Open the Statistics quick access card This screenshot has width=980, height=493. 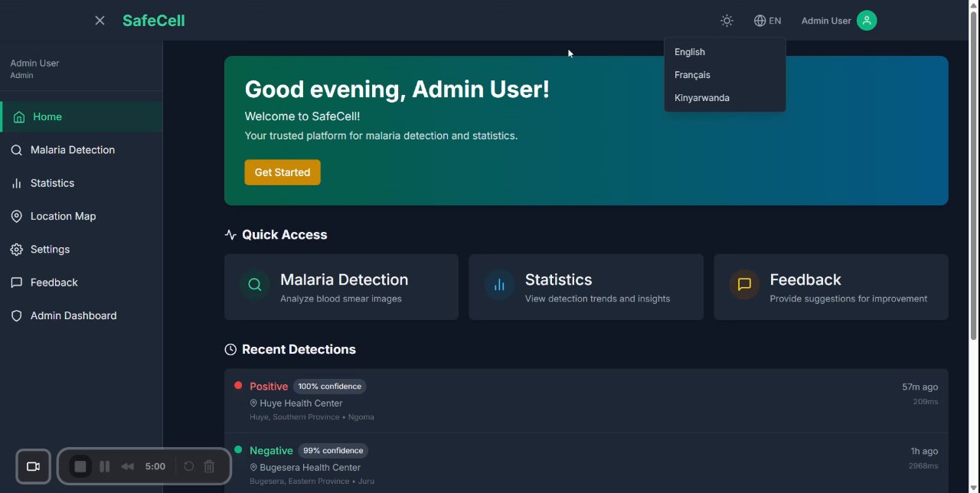coord(586,287)
